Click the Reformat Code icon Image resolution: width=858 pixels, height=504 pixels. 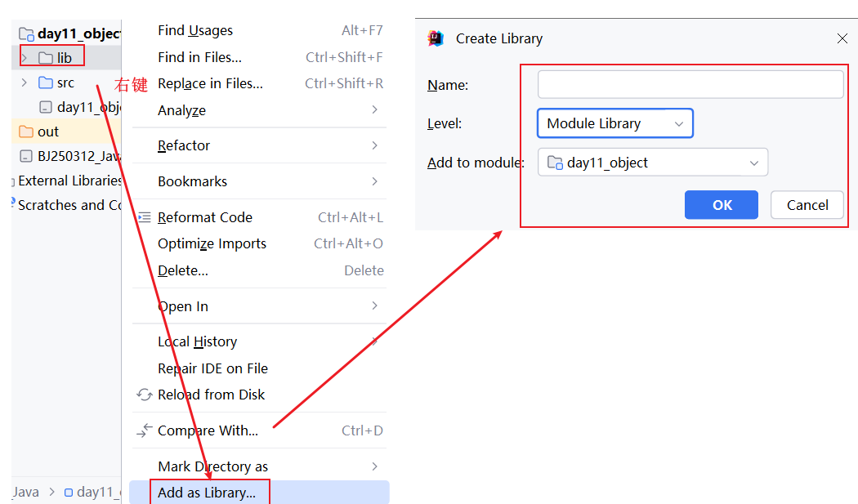click(x=145, y=217)
